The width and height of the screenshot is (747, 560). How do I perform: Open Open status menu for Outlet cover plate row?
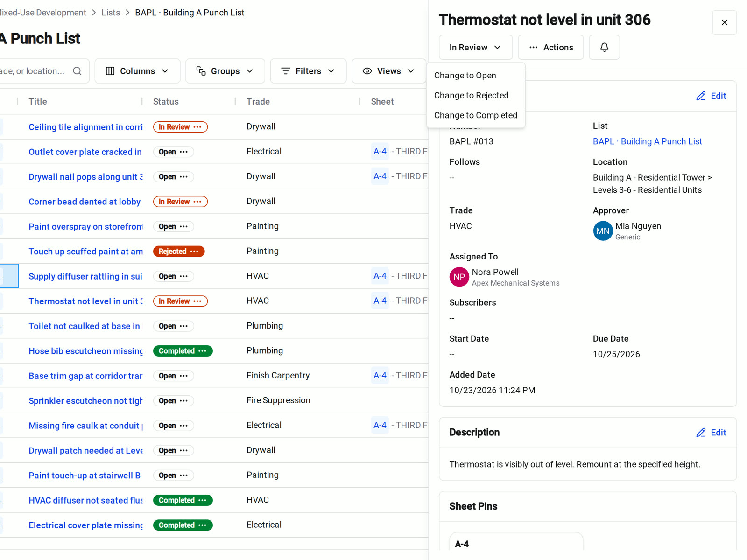[173, 152]
